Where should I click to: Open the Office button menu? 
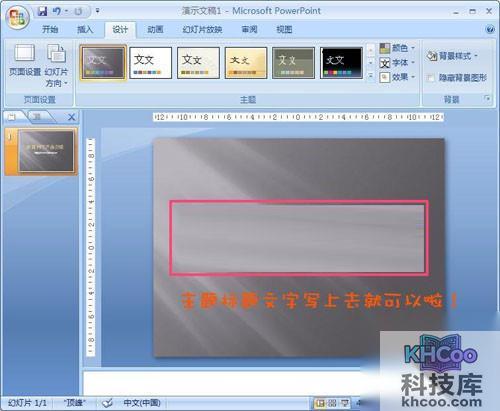click(17, 17)
